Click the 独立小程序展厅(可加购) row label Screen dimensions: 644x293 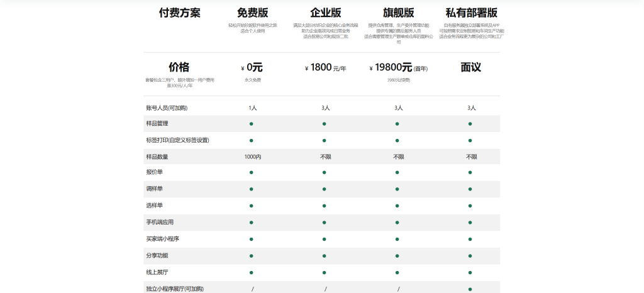[175, 289]
